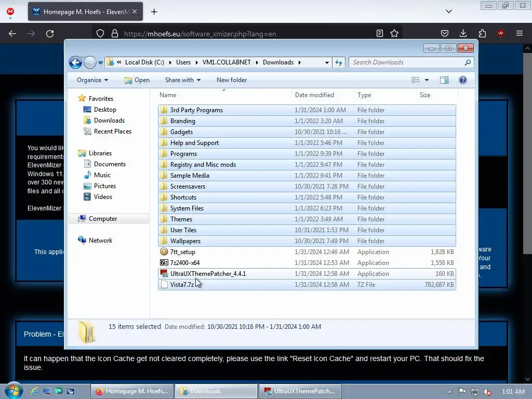Click the Libraries group icon

[82, 153]
